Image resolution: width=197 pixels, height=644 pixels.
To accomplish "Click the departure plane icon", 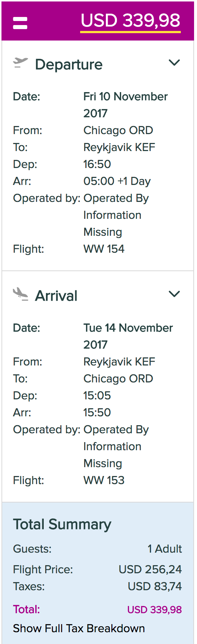I will point(20,63).
